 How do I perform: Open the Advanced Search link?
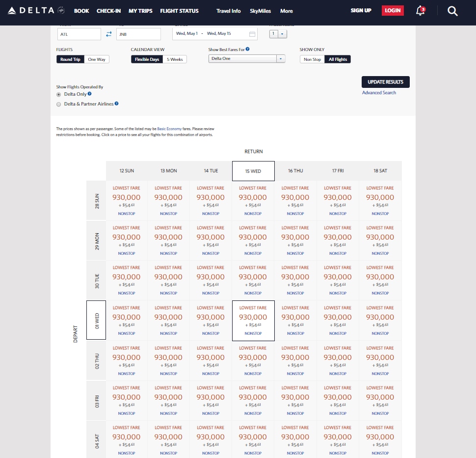pyautogui.click(x=379, y=93)
